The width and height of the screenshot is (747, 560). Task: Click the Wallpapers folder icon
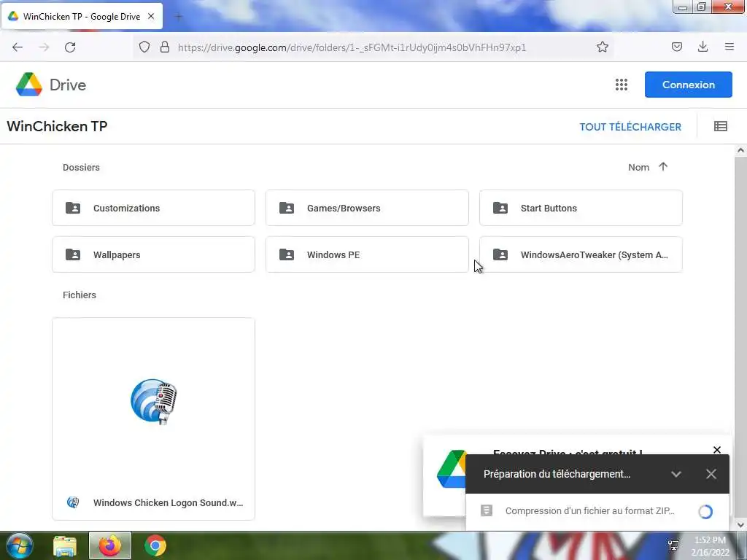point(73,254)
